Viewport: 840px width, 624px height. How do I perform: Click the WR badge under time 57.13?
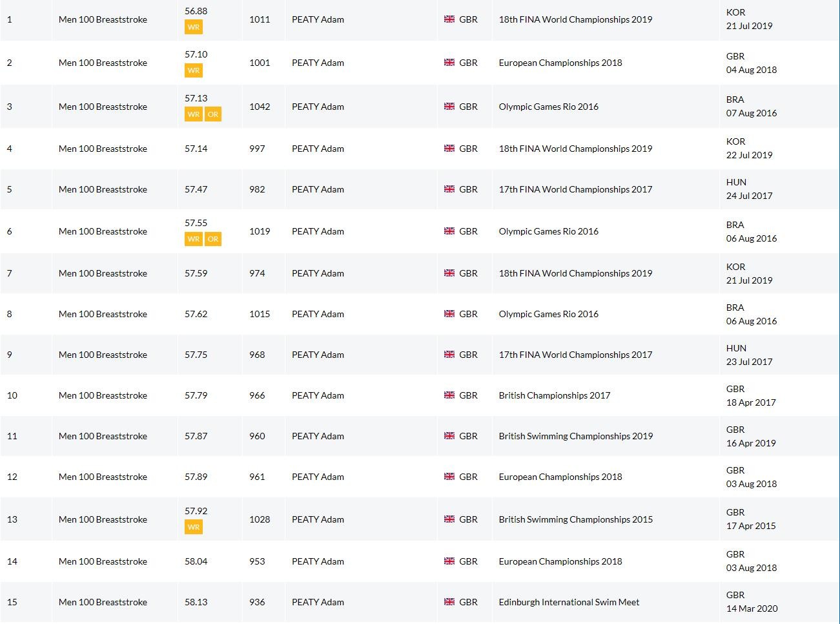click(193, 114)
